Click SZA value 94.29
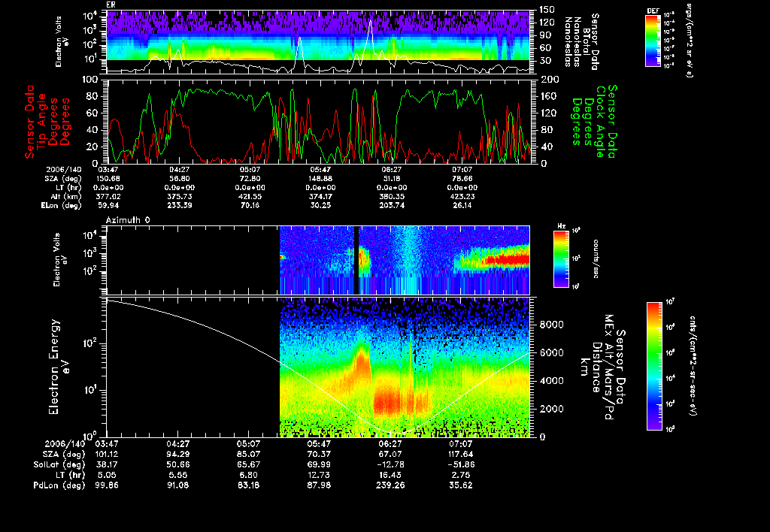This screenshot has width=770, height=532. point(177,455)
